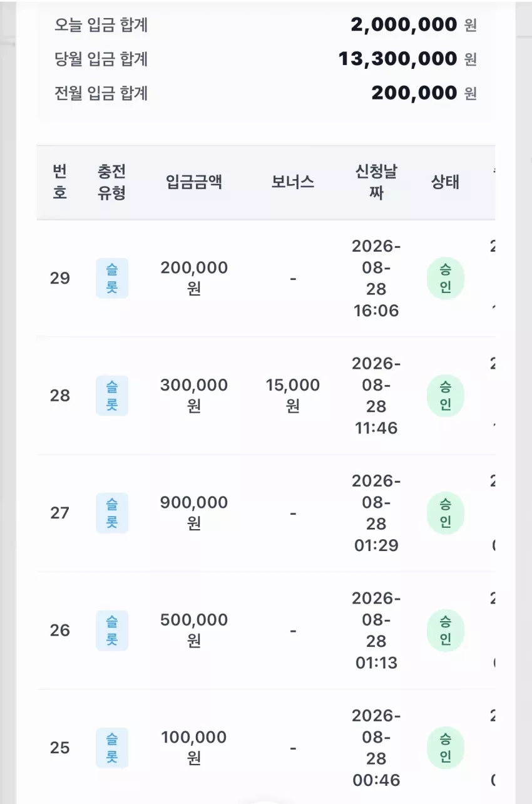The width and height of the screenshot is (532, 804).
Task: Click the 승인 status badge in row 28
Action: 446,396
